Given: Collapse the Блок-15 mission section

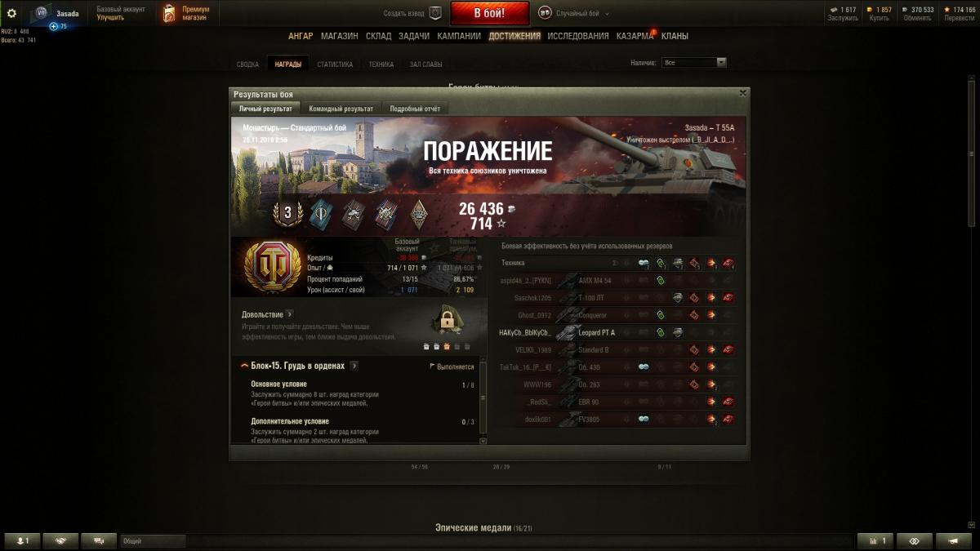Looking at the screenshot, I should coord(245,366).
